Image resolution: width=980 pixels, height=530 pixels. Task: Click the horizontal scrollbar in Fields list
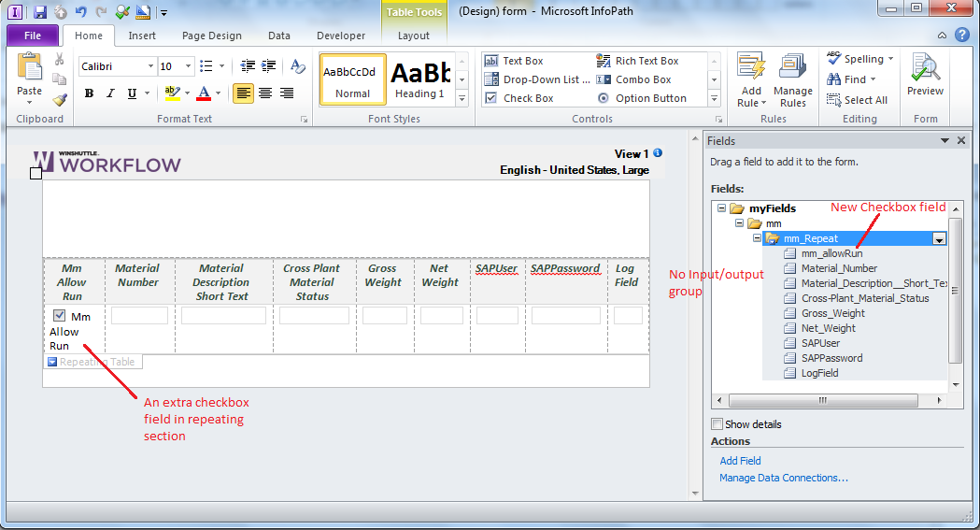point(822,400)
